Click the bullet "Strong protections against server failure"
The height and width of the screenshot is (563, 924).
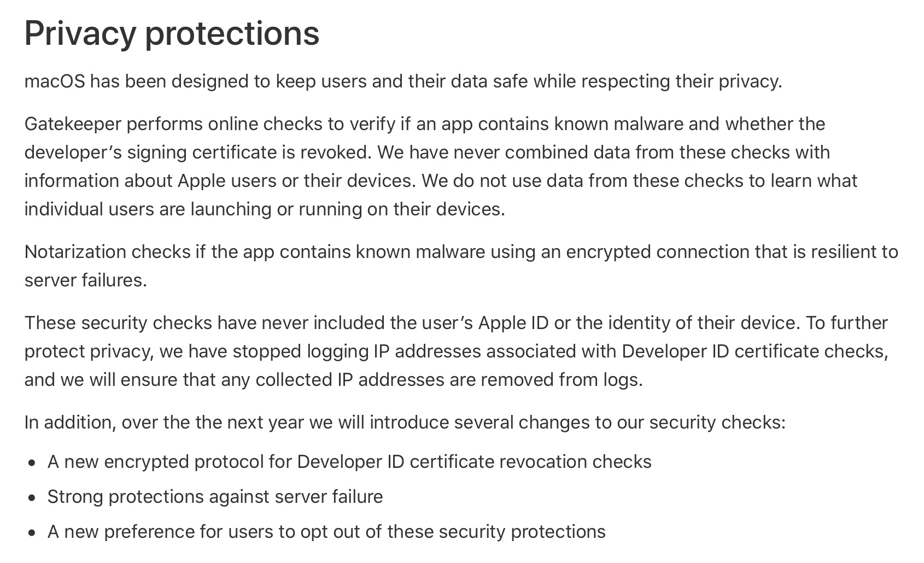[x=215, y=497]
